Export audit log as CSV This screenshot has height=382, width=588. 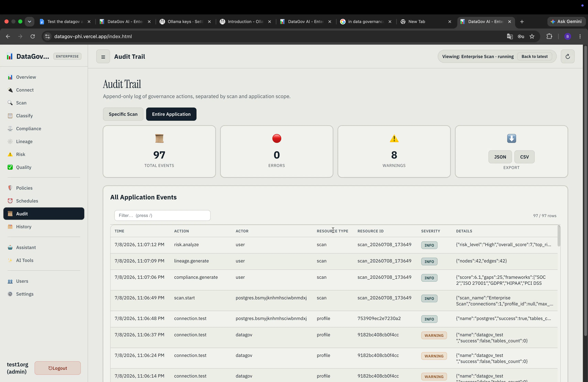pos(524,157)
